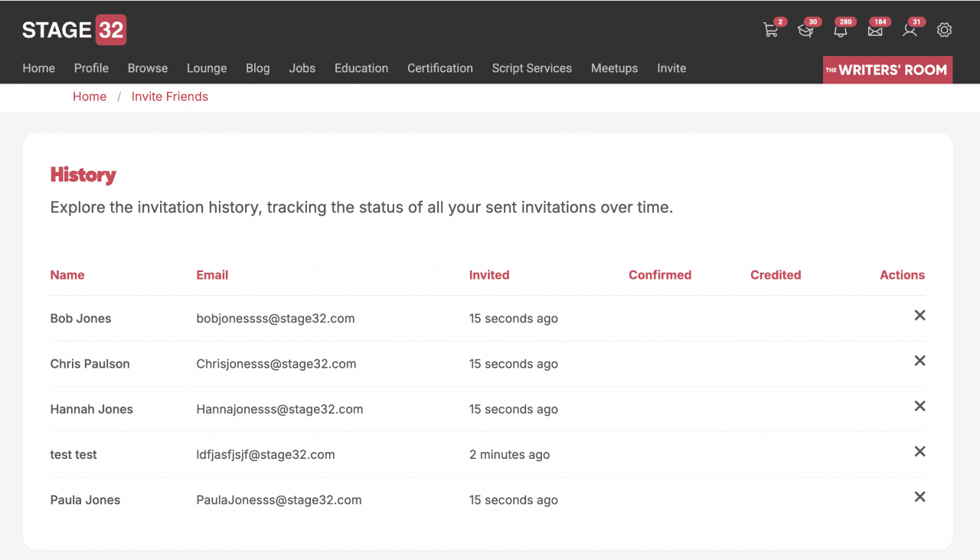Click the network requests person icon
The width and height of the screenshot is (980, 560).
click(x=910, y=31)
